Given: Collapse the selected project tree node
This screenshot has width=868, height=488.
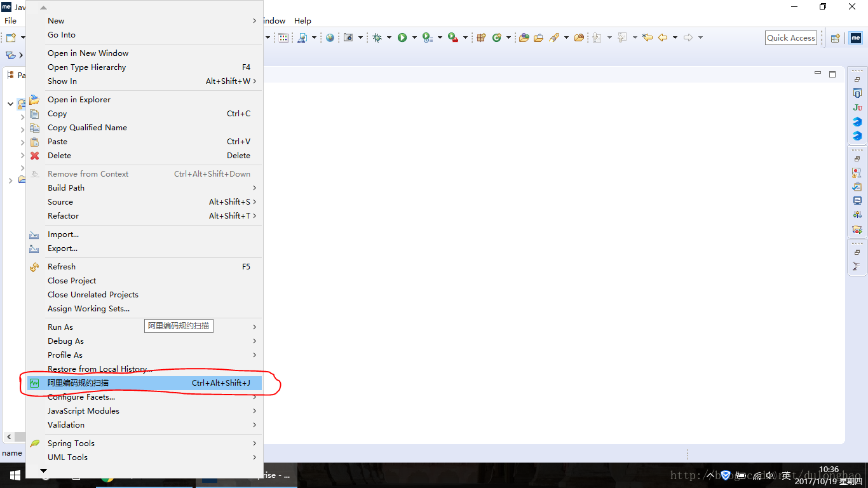Looking at the screenshot, I should point(10,104).
